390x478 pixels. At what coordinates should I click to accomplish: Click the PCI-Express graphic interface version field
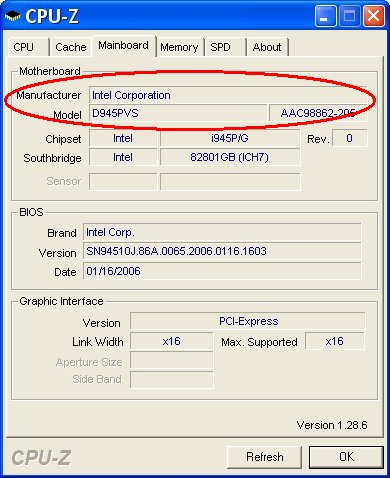248,321
